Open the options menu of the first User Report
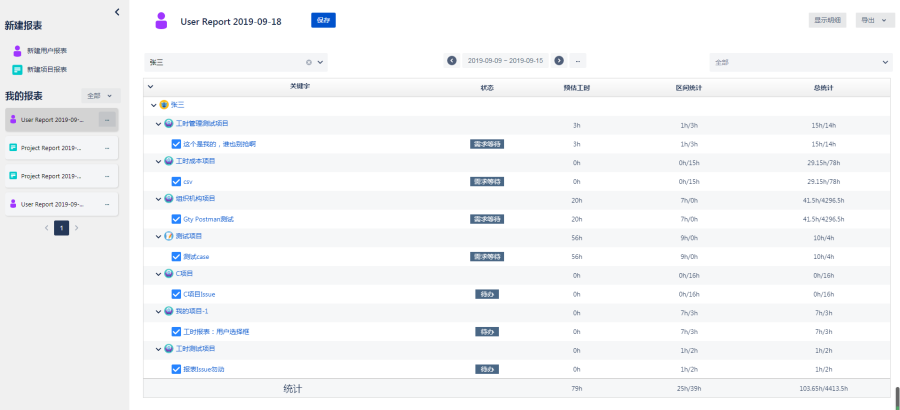 [x=107, y=120]
